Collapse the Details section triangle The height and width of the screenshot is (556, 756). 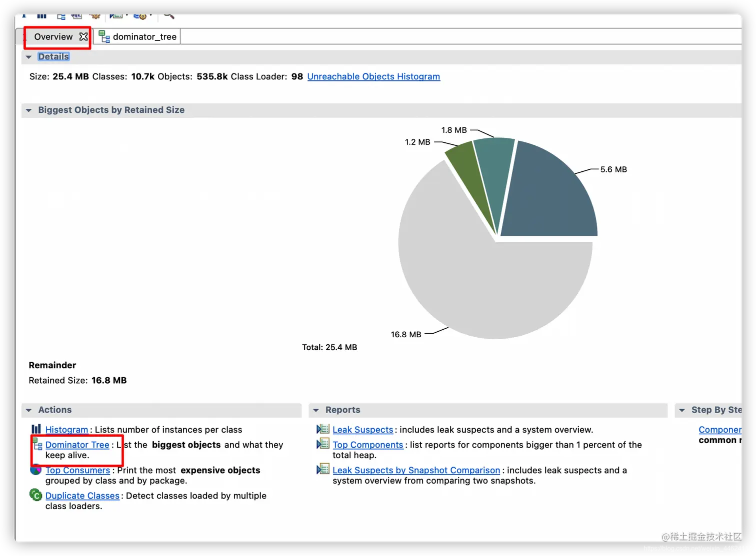pos(28,57)
